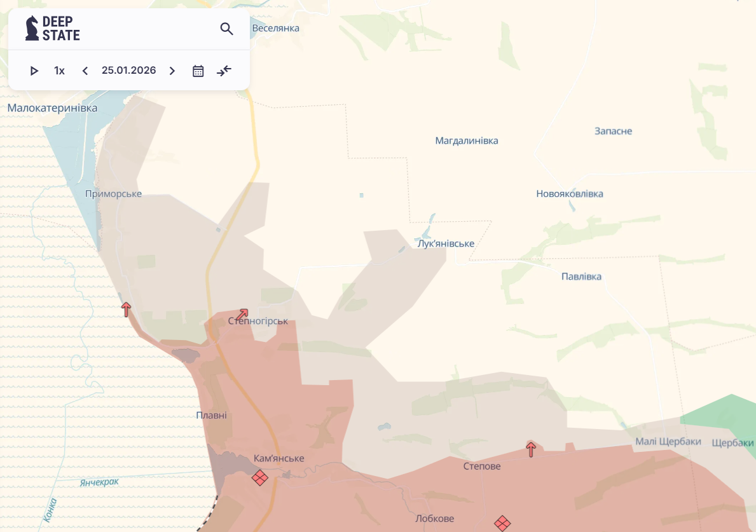Open the calendar date picker
Image resolution: width=756 pixels, height=532 pixels.
(x=198, y=71)
